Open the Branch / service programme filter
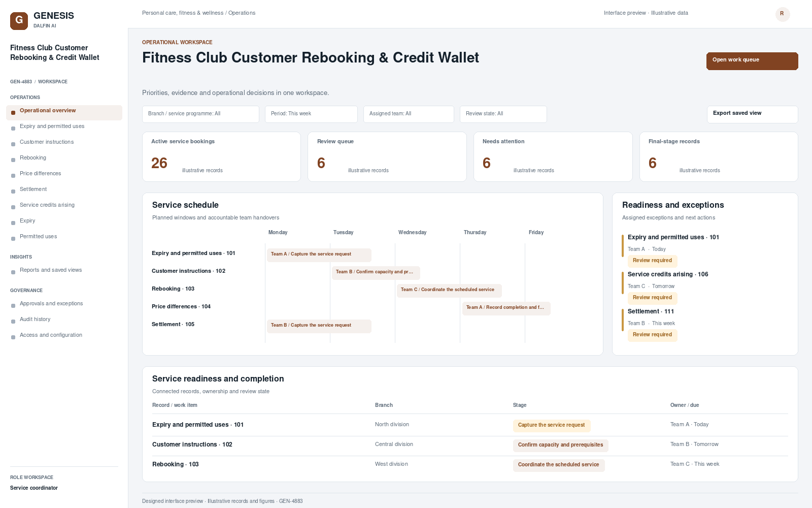 click(200, 114)
